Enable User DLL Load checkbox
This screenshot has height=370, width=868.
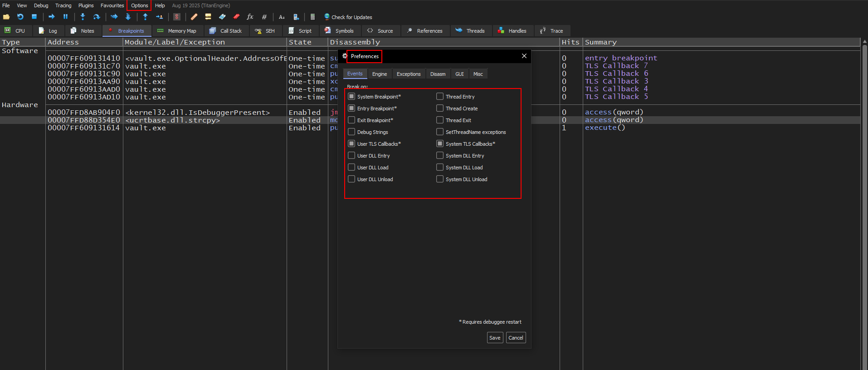click(351, 168)
